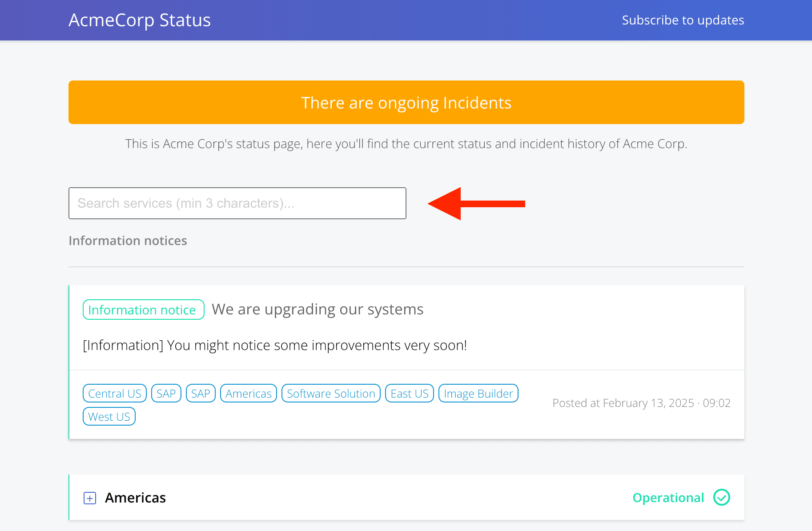
Task: Click the Information notice badge
Action: pos(143,310)
